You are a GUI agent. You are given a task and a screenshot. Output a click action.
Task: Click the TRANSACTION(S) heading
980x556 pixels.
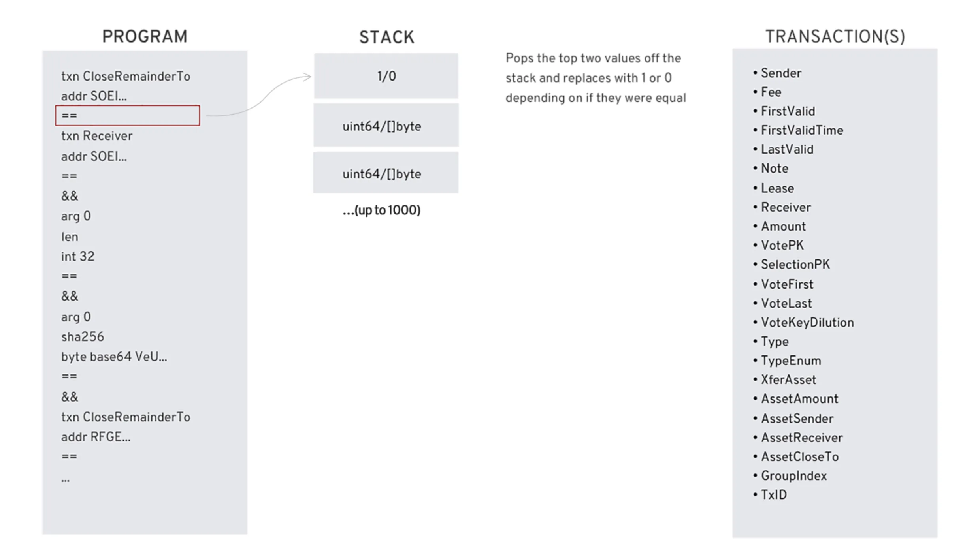[x=835, y=37]
